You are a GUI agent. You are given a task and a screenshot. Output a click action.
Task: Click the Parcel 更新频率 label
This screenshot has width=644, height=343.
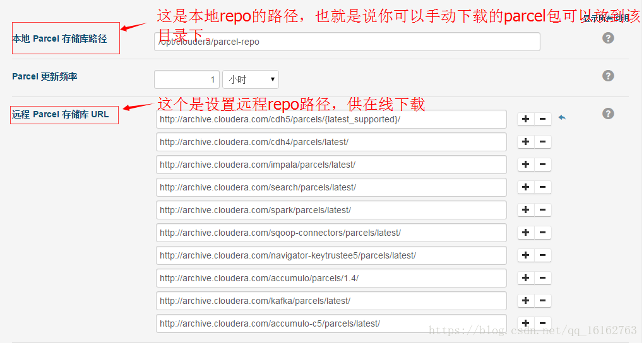coord(45,76)
